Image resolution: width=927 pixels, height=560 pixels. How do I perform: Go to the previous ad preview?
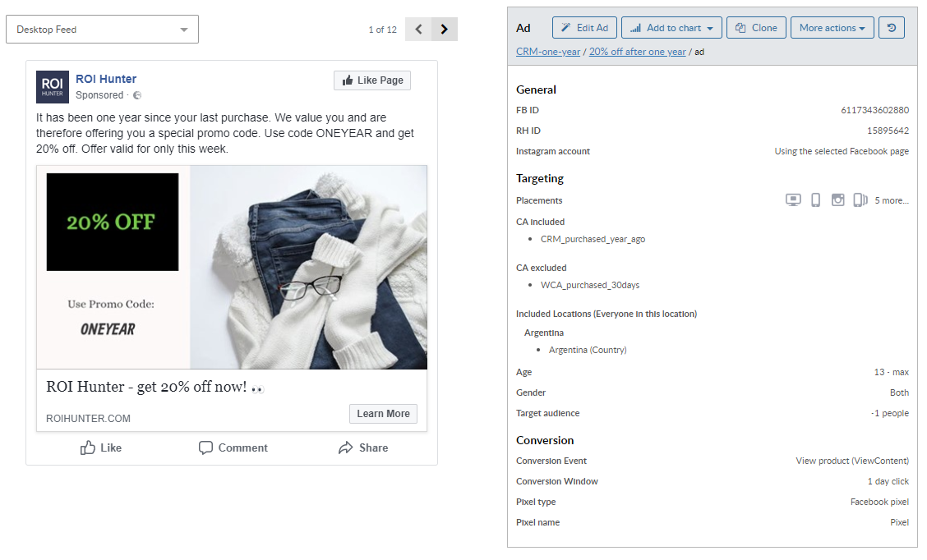418,29
